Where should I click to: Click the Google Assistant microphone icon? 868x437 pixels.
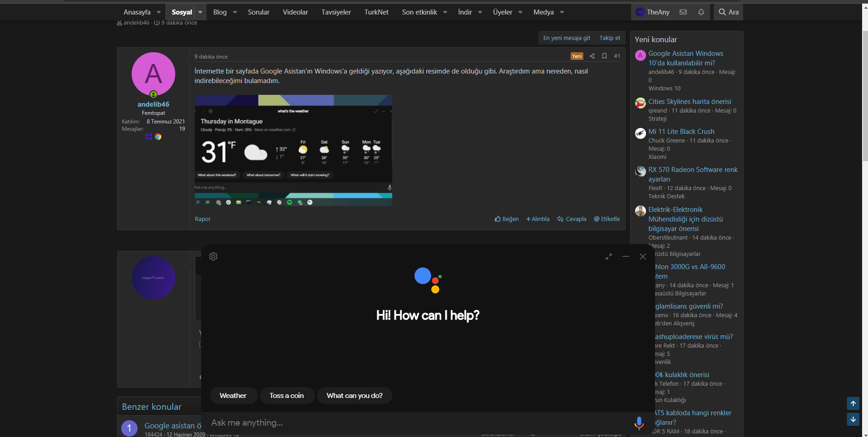tap(639, 423)
